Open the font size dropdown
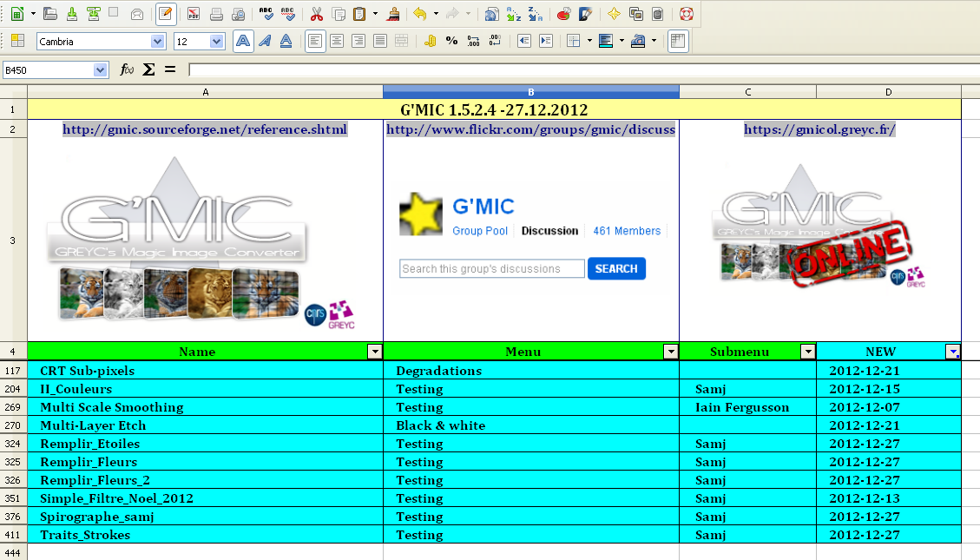Viewport: 980px width, 560px height. click(216, 42)
